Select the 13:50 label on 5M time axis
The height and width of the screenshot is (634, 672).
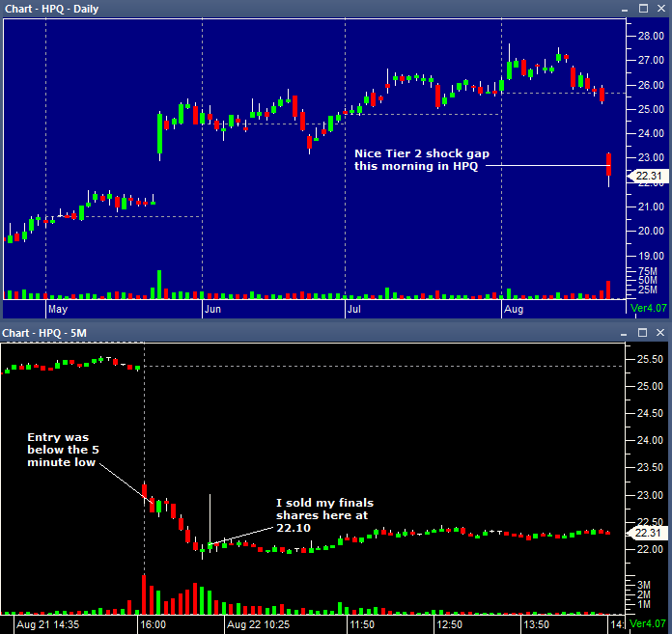(537, 624)
